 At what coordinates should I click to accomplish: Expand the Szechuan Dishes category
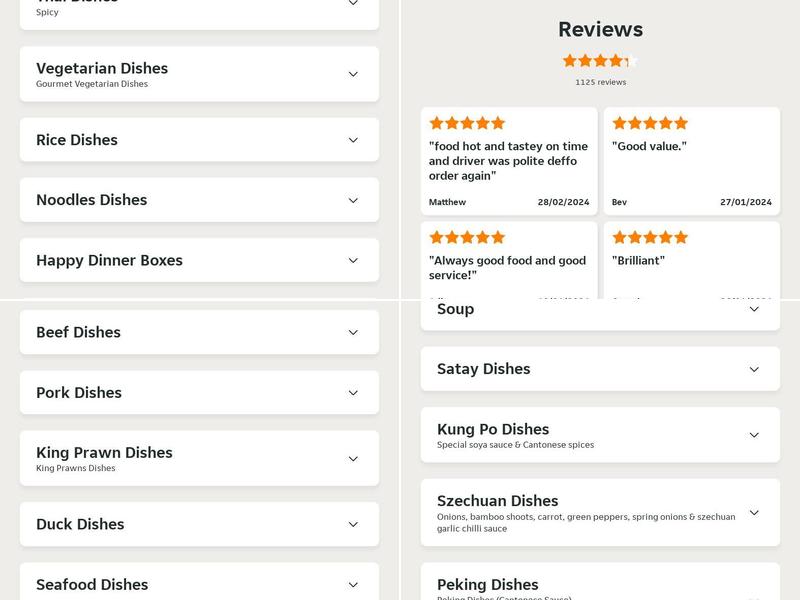point(600,512)
